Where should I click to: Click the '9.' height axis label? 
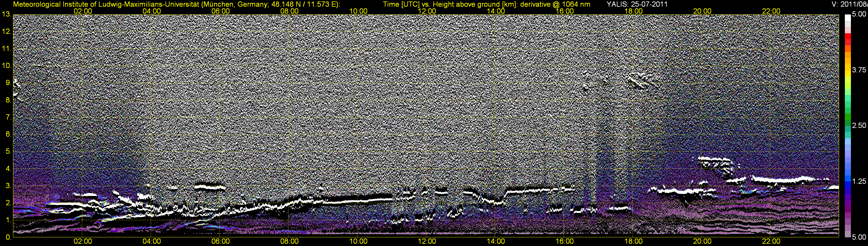pyautogui.click(x=8, y=83)
